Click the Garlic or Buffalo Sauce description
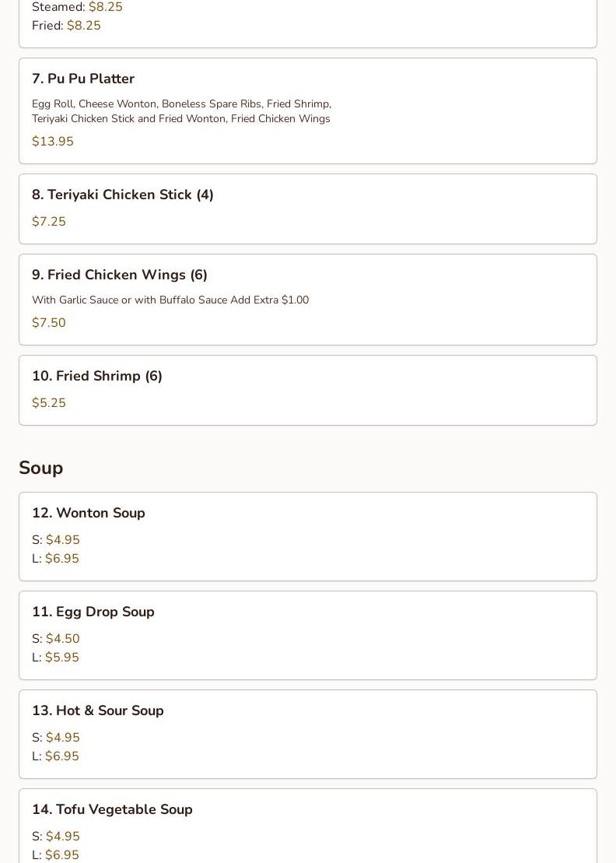616x863 pixels. (x=170, y=300)
